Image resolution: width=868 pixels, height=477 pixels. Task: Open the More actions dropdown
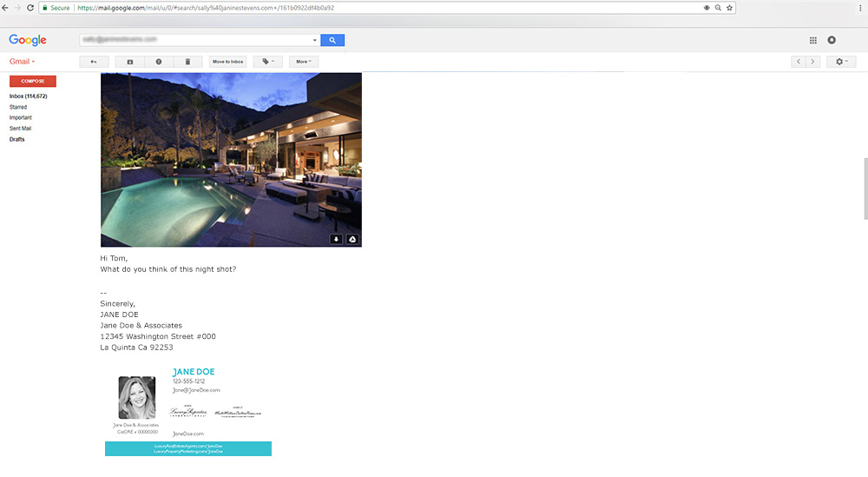click(303, 62)
